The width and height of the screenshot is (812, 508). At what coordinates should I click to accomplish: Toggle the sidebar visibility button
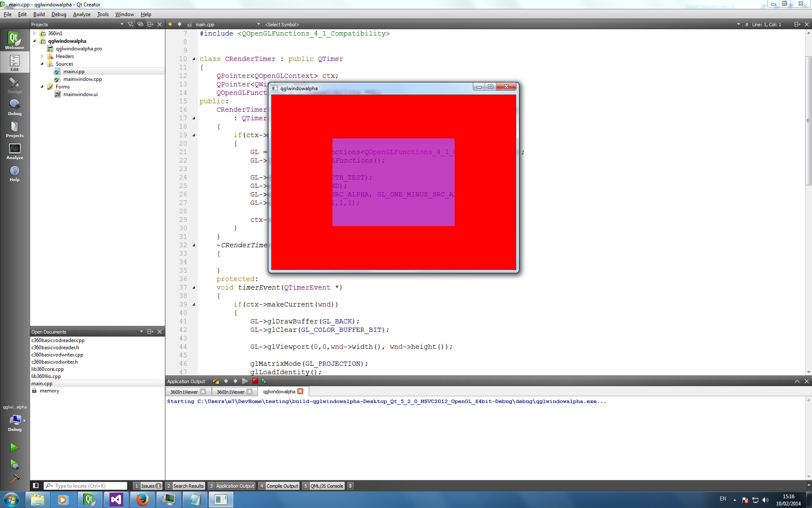click(x=36, y=486)
